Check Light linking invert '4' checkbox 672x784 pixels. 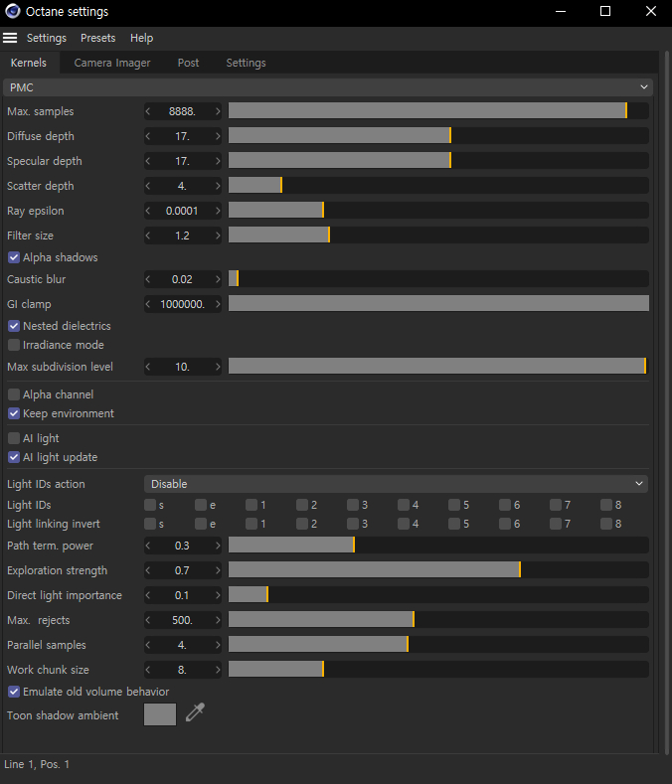[x=404, y=524]
